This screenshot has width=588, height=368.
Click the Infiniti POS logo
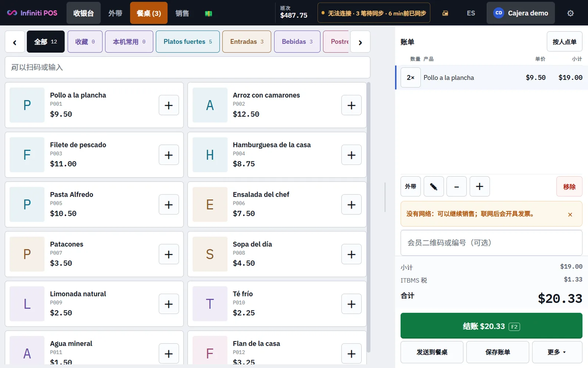point(32,13)
